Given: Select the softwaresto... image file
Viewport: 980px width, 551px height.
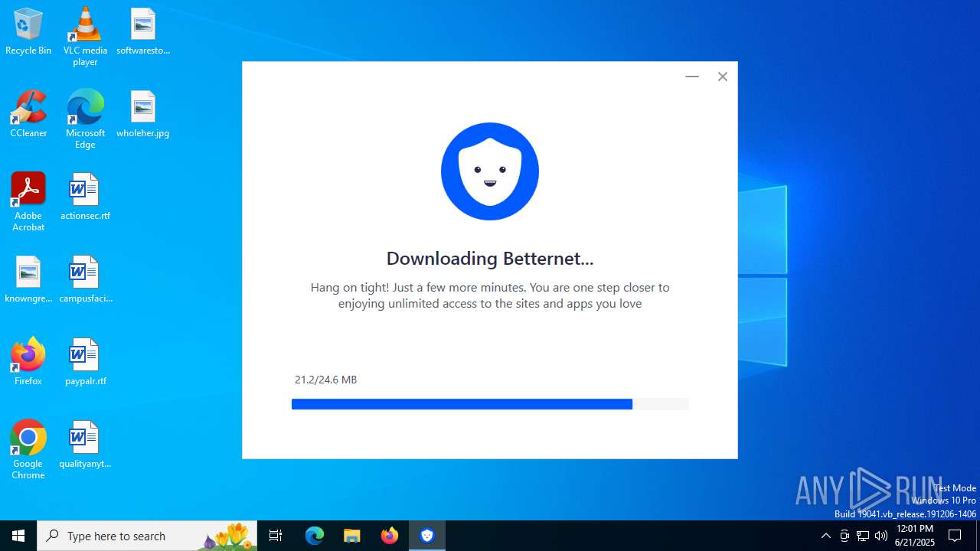Looking at the screenshot, I should click(143, 31).
